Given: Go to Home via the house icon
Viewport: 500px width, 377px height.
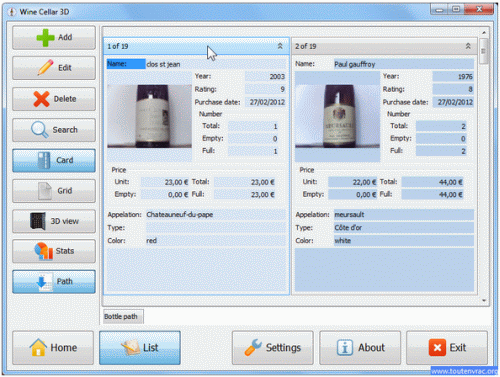Looking at the screenshot, I should 38,347.
